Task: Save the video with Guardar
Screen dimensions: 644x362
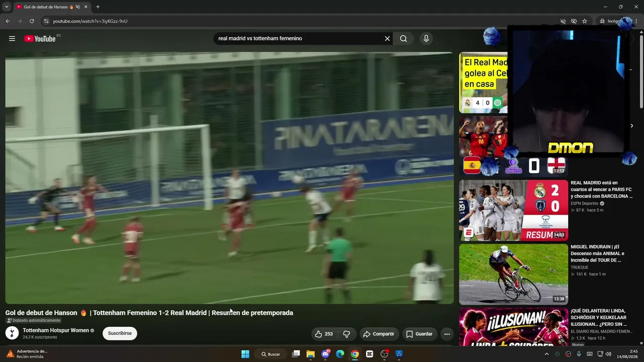Action: tap(420, 334)
